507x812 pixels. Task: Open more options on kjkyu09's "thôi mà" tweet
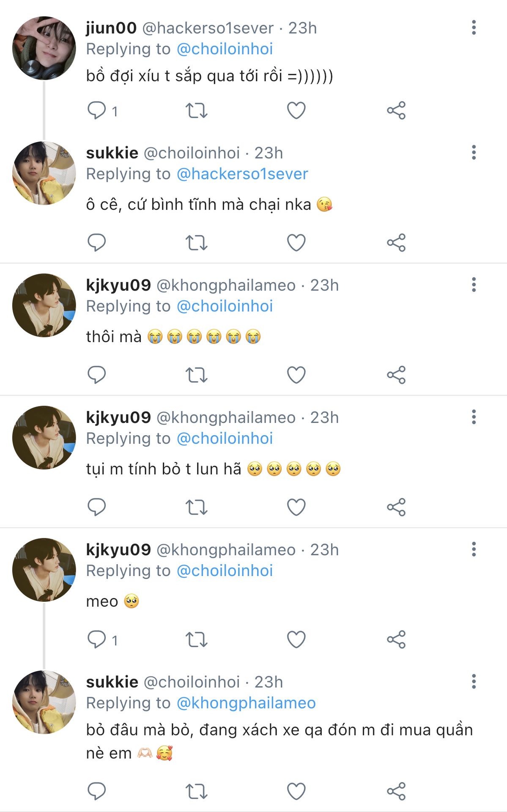click(x=474, y=285)
